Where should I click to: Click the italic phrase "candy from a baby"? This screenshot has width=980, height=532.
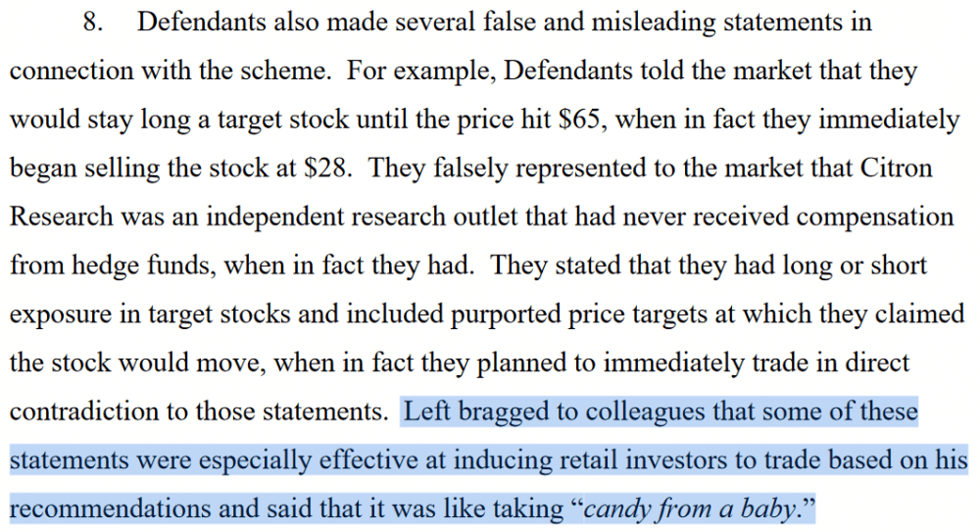point(689,508)
